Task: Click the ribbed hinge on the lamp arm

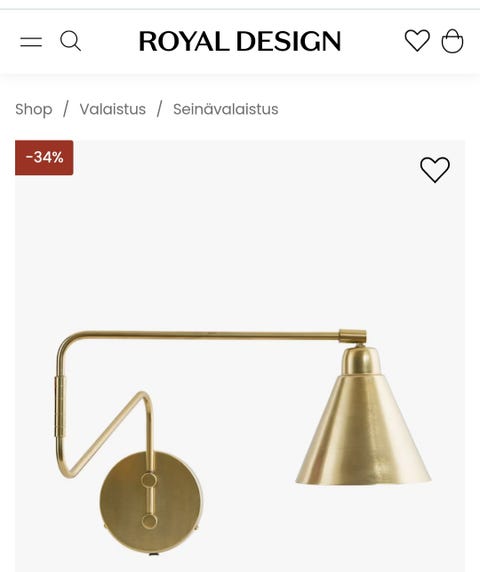Action: [x=60, y=406]
